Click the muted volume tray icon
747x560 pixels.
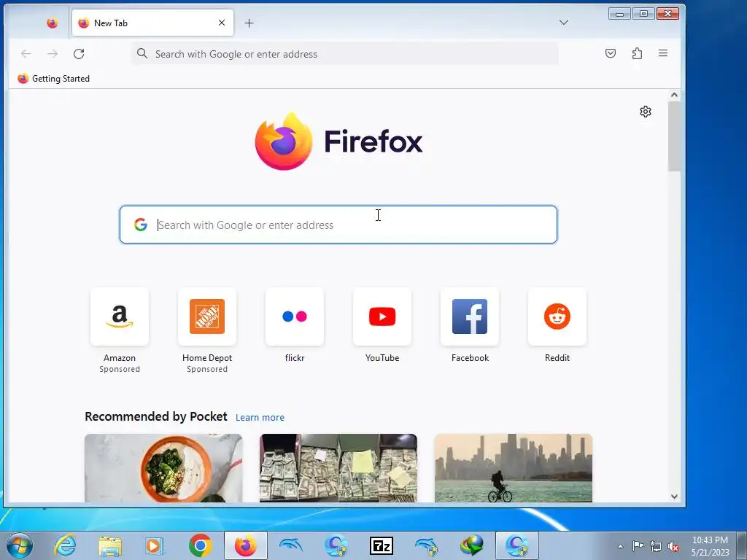point(673,547)
